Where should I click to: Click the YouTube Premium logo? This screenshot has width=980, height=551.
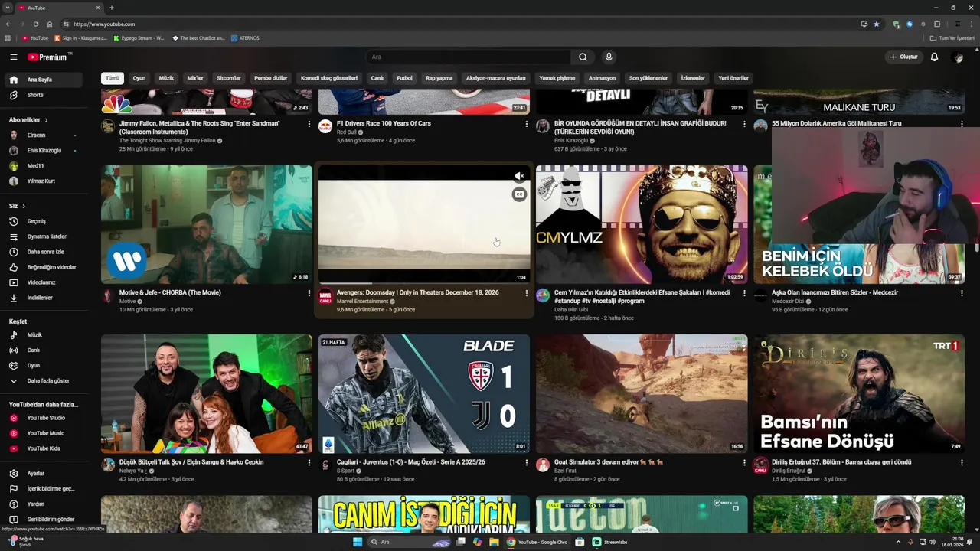click(47, 57)
